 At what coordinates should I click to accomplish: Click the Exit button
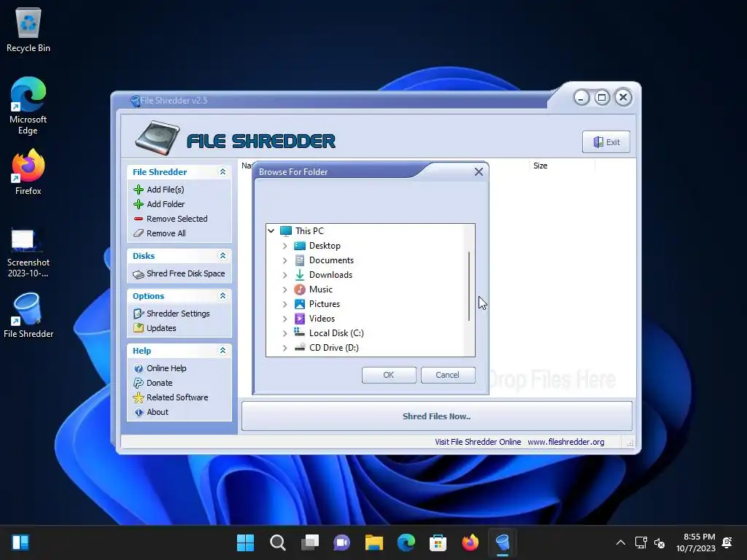tap(606, 142)
